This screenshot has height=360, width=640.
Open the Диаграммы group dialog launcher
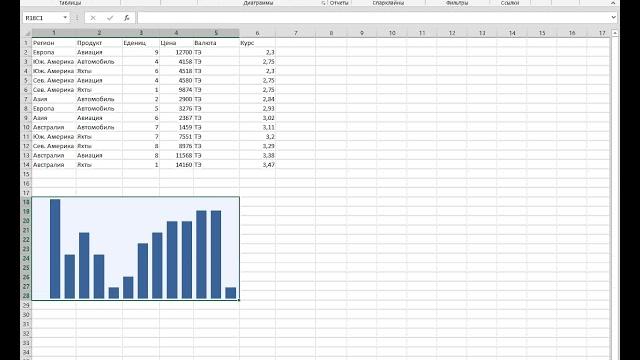[323, 3]
